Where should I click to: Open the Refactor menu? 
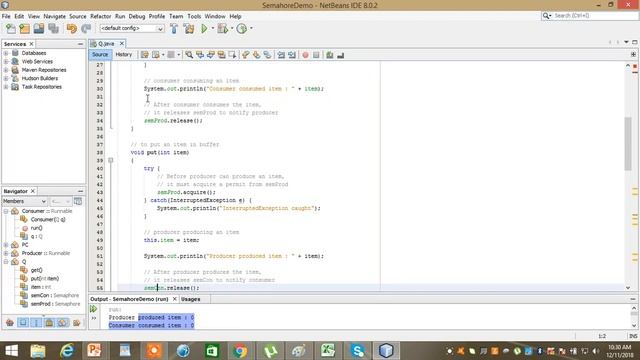100,16
